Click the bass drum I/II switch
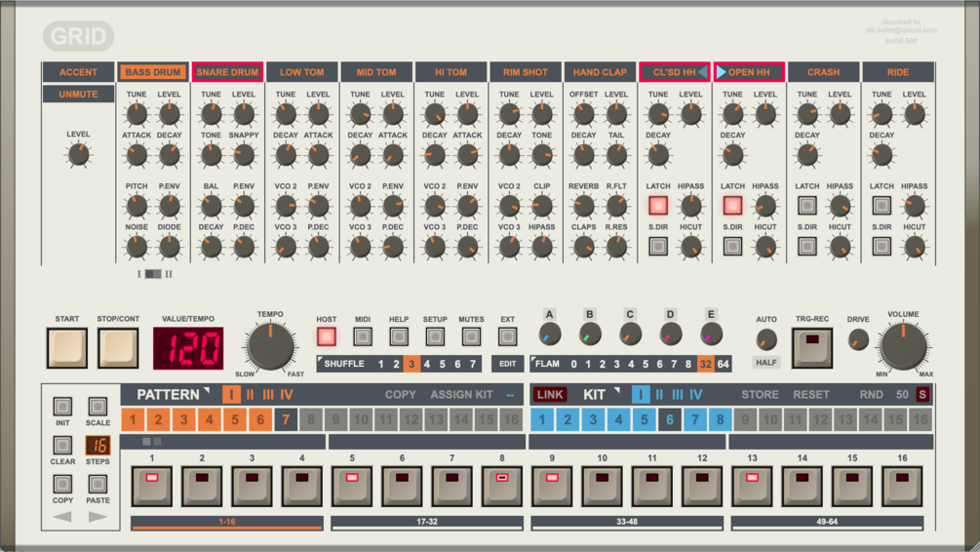Image resolution: width=980 pixels, height=552 pixels. (153, 274)
